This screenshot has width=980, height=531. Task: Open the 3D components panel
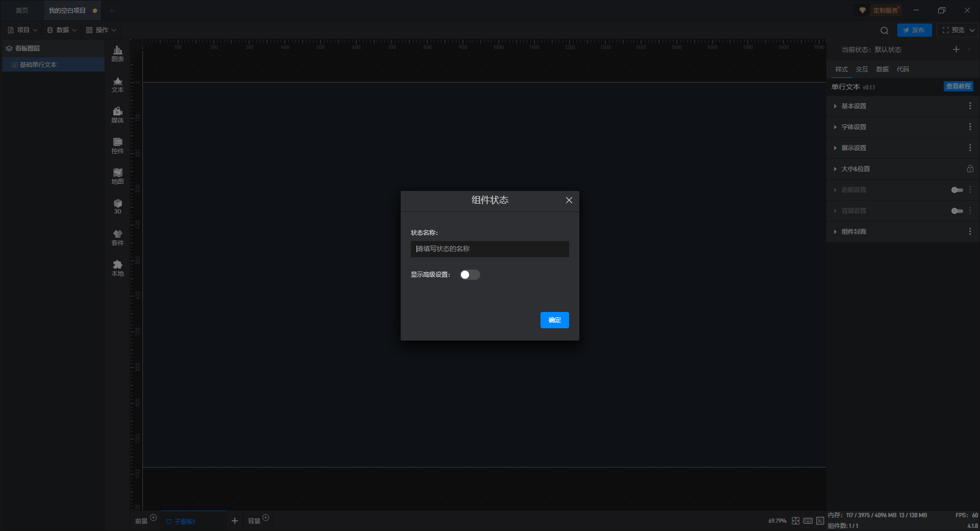pos(117,206)
